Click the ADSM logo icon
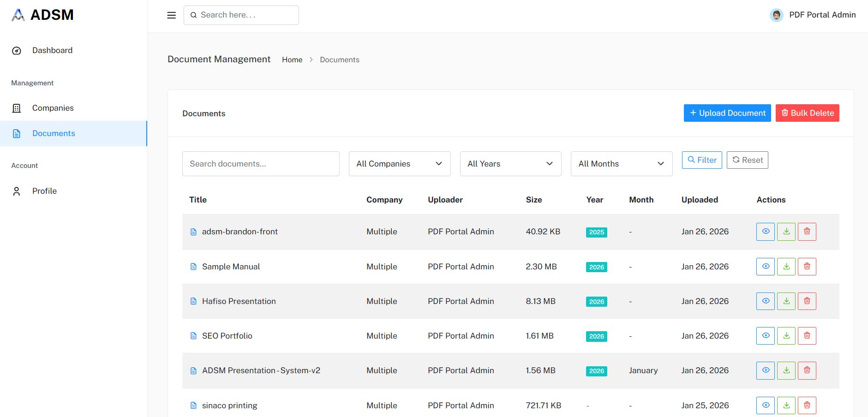The image size is (868, 417). [18, 15]
